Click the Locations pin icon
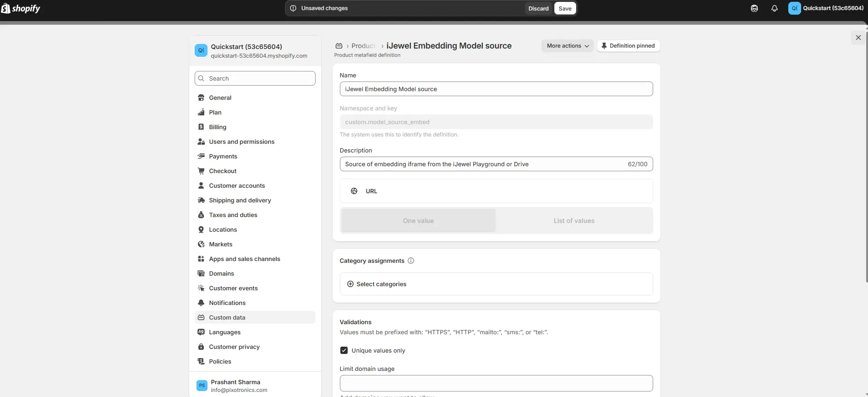868x397 pixels. [201, 229]
